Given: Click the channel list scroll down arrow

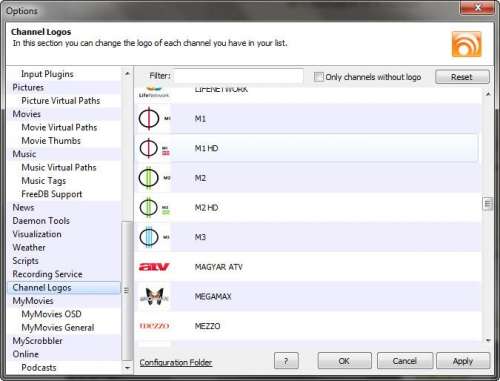Looking at the screenshot, I should (488, 340).
